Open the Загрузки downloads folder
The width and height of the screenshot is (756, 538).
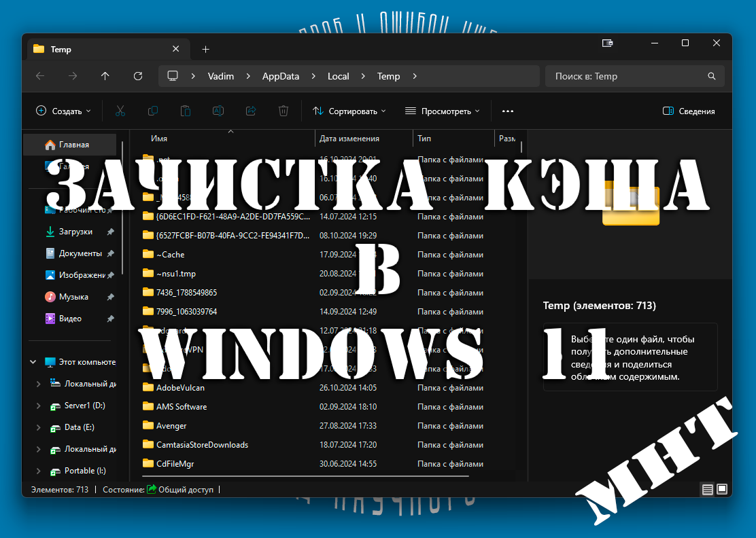point(75,232)
